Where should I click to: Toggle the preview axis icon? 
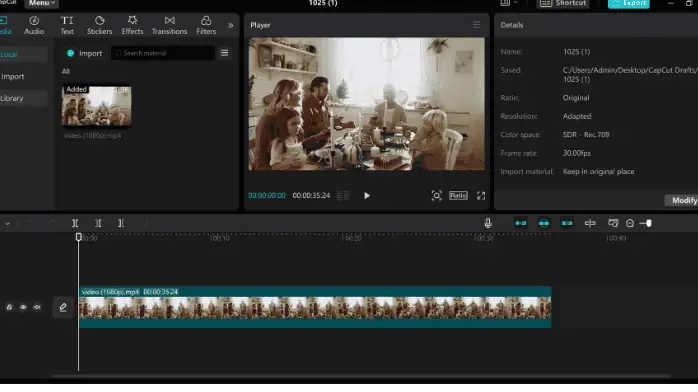[590, 223]
